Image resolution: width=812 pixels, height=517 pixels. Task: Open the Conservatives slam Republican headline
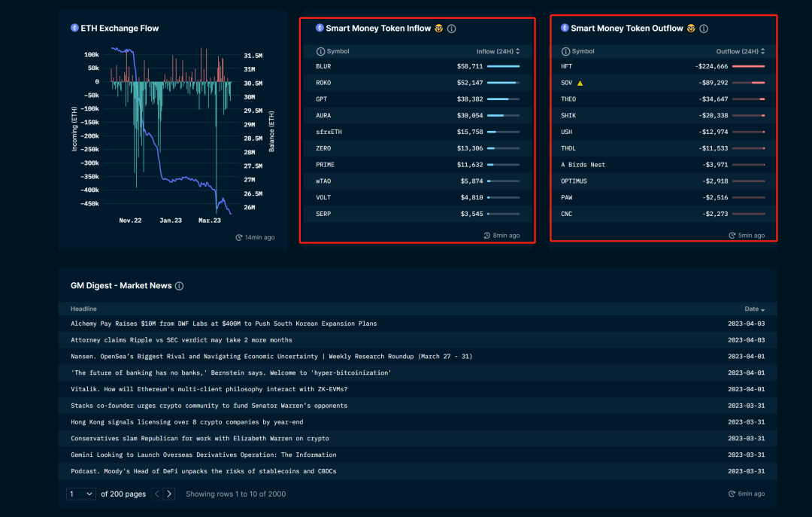(200, 439)
